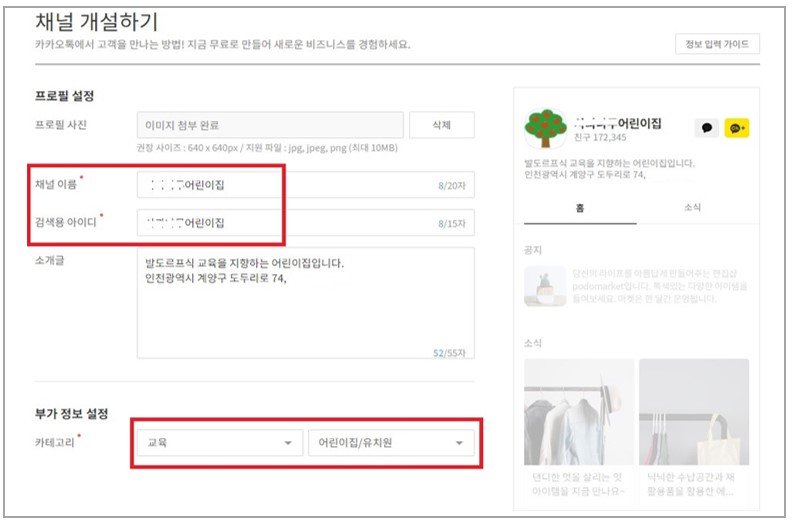This screenshot has width=792, height=526.
Task: Click the 프로필 사진 field label
Action: point(61,125)
